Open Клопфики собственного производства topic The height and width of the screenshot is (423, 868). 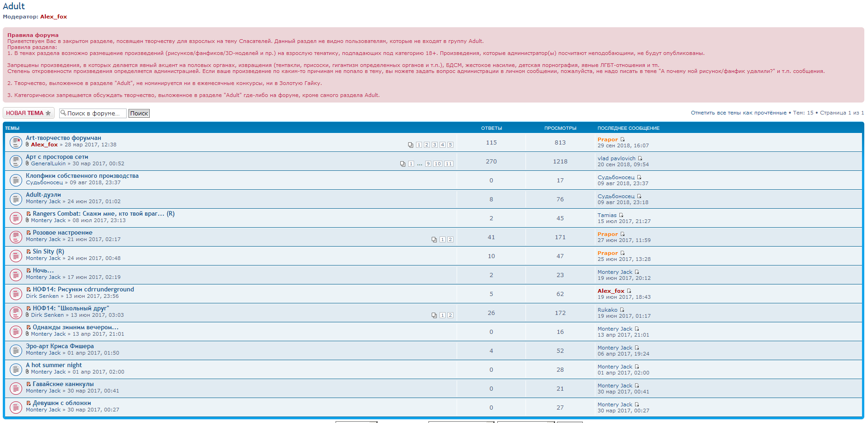[x=82, y=175]
